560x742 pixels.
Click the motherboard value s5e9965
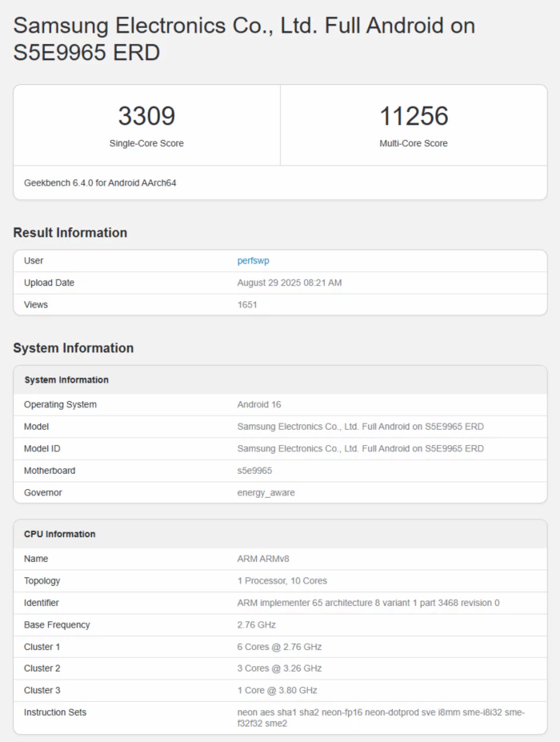[x=254, y=471]
